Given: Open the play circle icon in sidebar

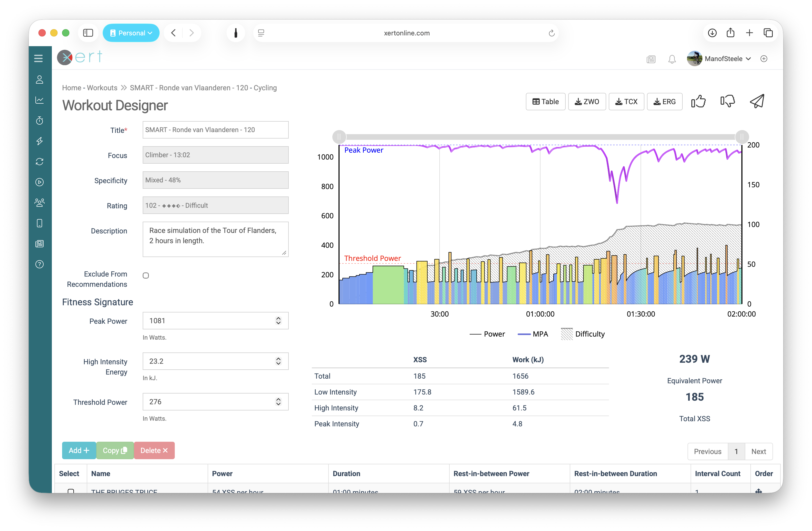Looking at the screenshot, I should coord(40,182).
